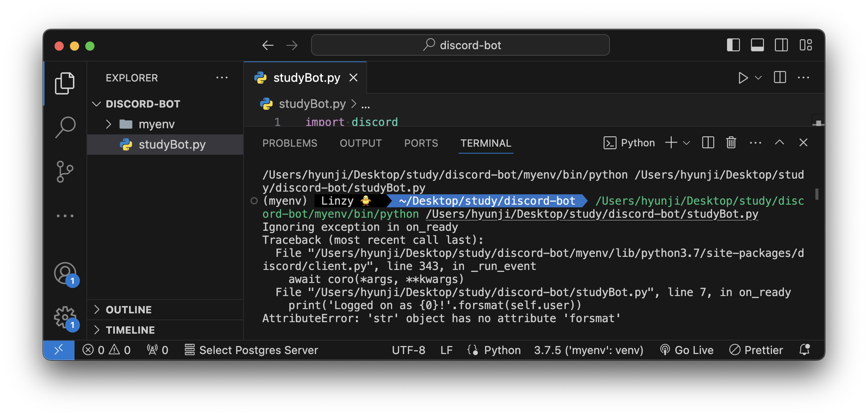
Task: Split the terminal
Action: click(x=708, y=143)
